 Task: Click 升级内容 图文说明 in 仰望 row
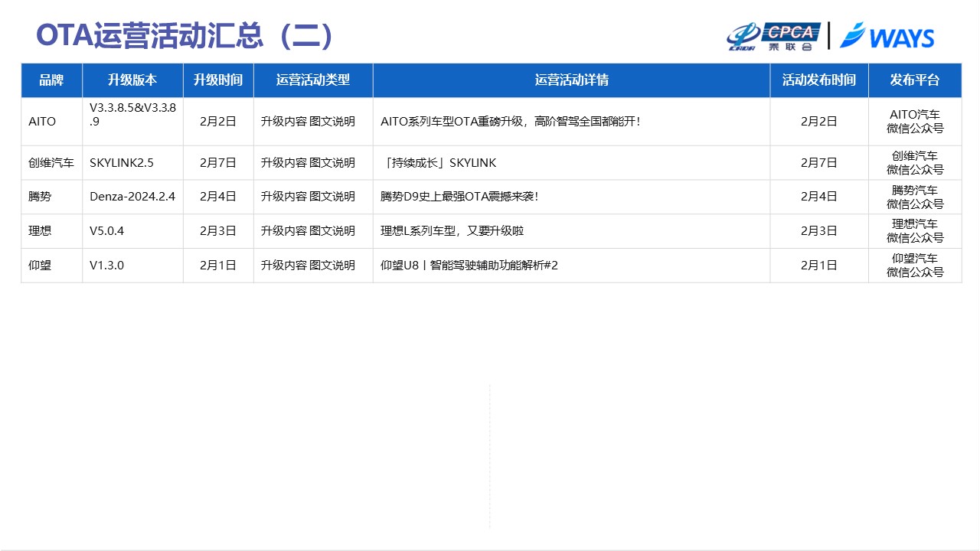[x=308, y=266]
